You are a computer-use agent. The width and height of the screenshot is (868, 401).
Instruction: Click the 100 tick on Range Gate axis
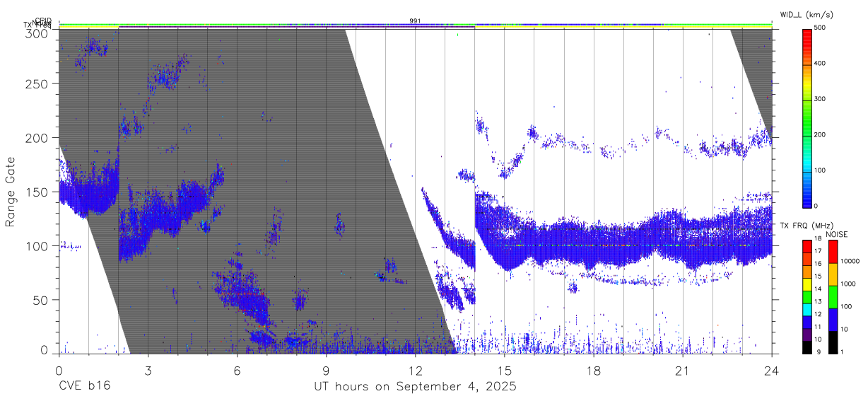[x=39, y=246]
